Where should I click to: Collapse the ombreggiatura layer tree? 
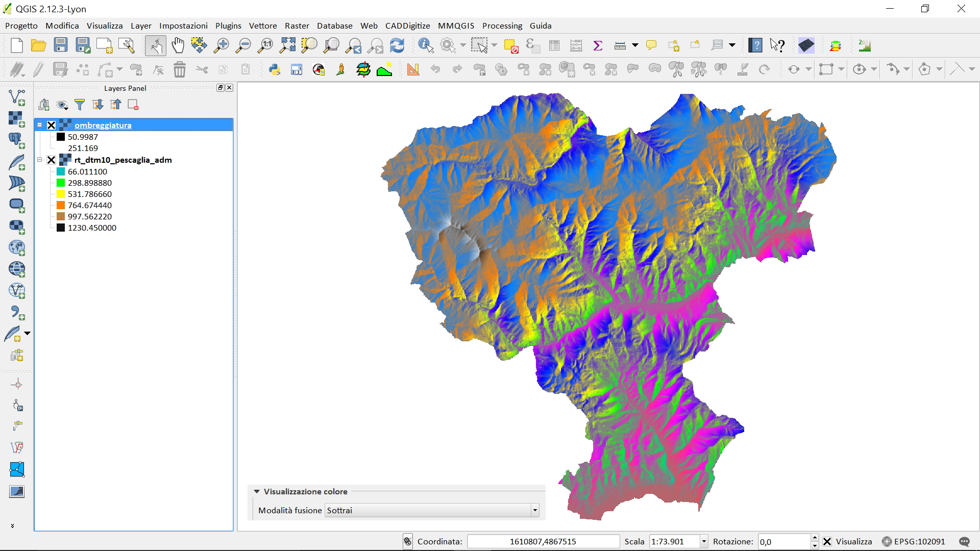39,125
